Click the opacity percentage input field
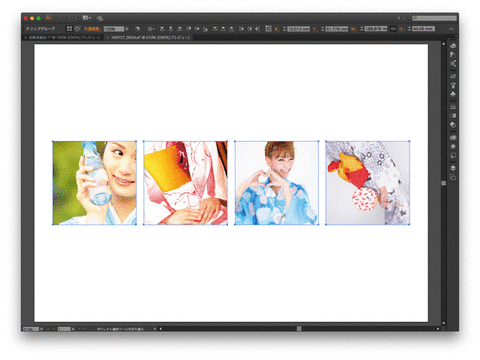This screenshot has height=360, width=480. coord(114,29)
